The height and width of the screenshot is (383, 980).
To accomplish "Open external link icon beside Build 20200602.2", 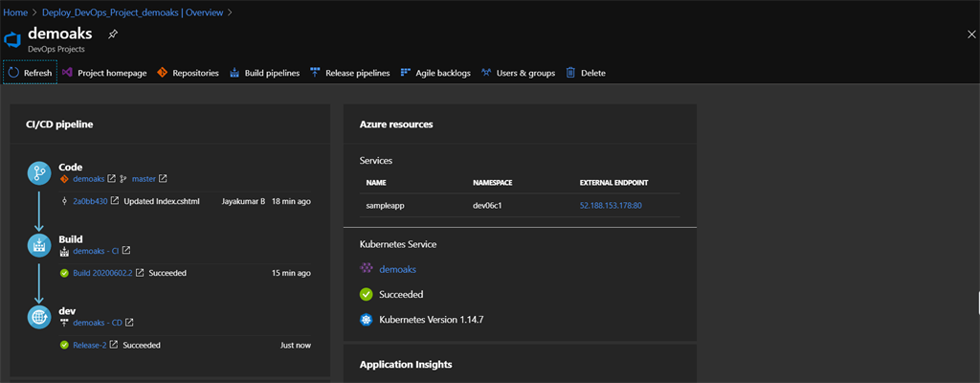I will coord(140,273).
